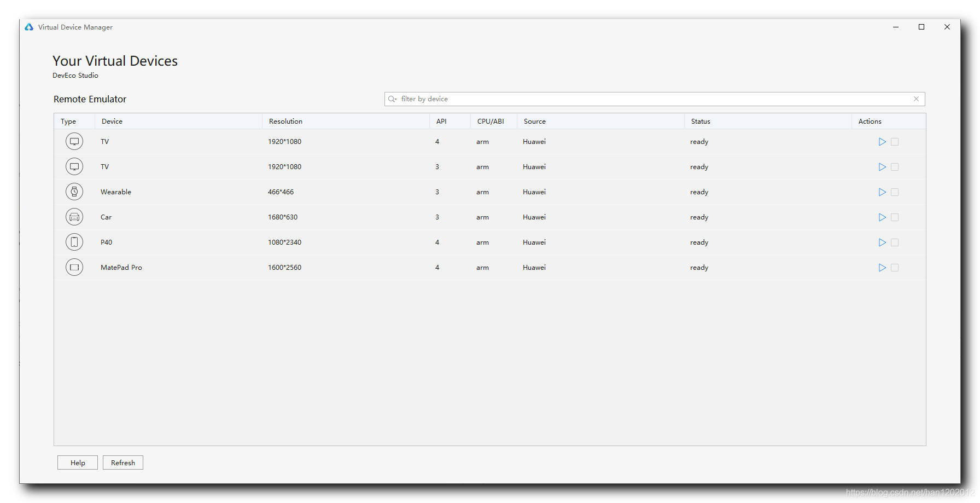Click the P40 phone type icon
This screenshot has height=503, width=980.
pos(74,242)
